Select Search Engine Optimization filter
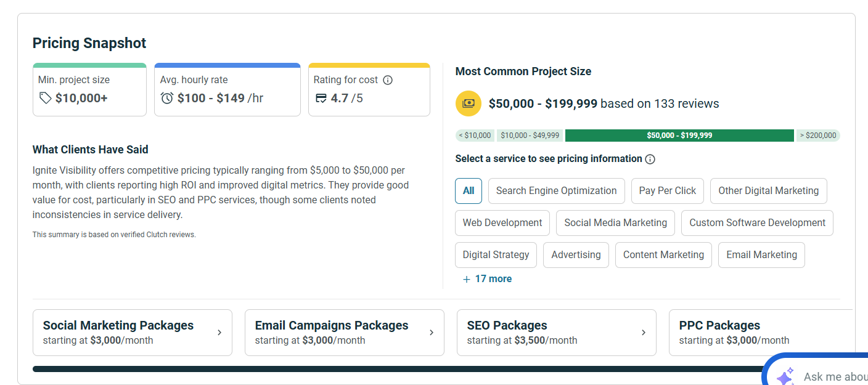This screenshot has width=868, height=385. tap(556, 191)
